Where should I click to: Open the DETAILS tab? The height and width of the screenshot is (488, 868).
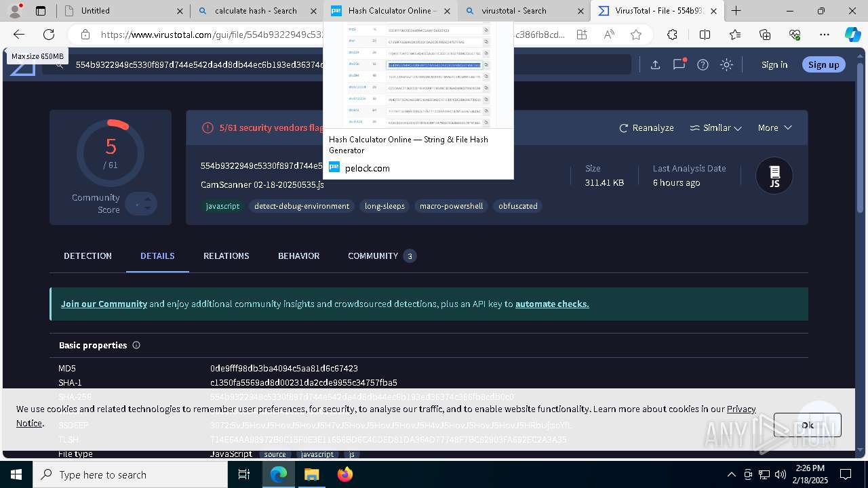(x=157, y=256)
